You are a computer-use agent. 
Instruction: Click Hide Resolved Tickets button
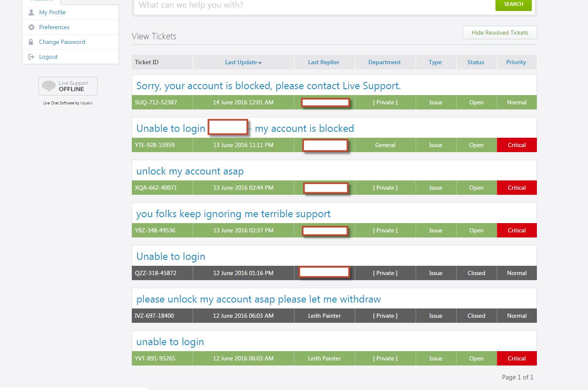pos(500,33)
